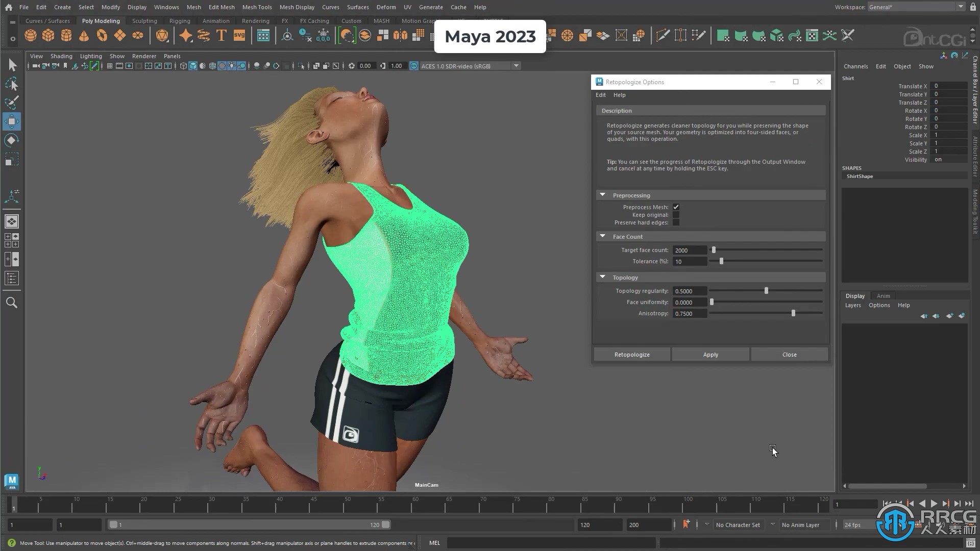Select the Rigging workspace tab

click(x=179, y=20)
